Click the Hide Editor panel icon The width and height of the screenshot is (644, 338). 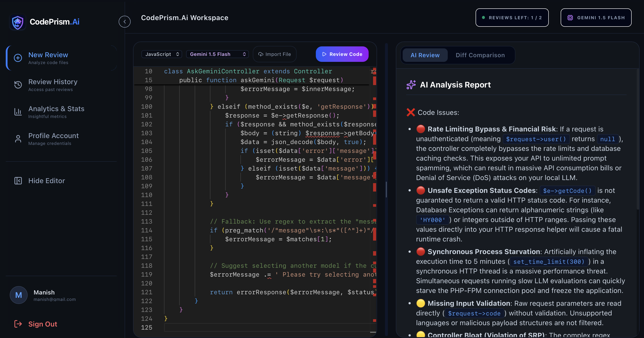[x=18, y=181]
